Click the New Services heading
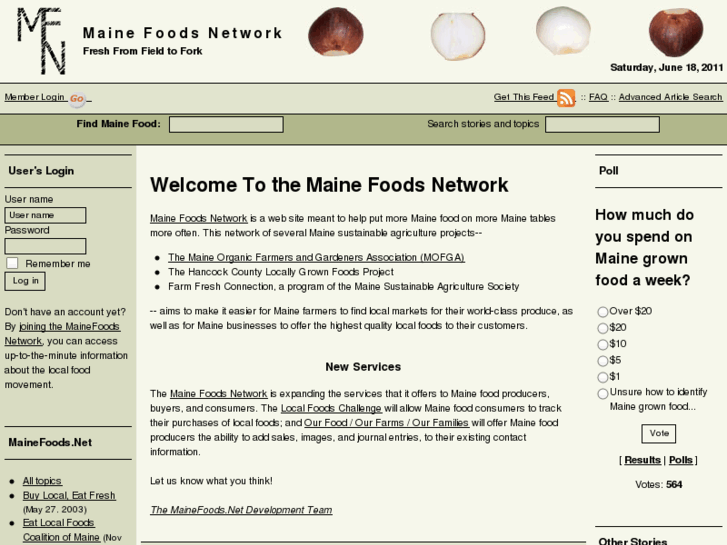727x545 pixels. tap(363, 367)
